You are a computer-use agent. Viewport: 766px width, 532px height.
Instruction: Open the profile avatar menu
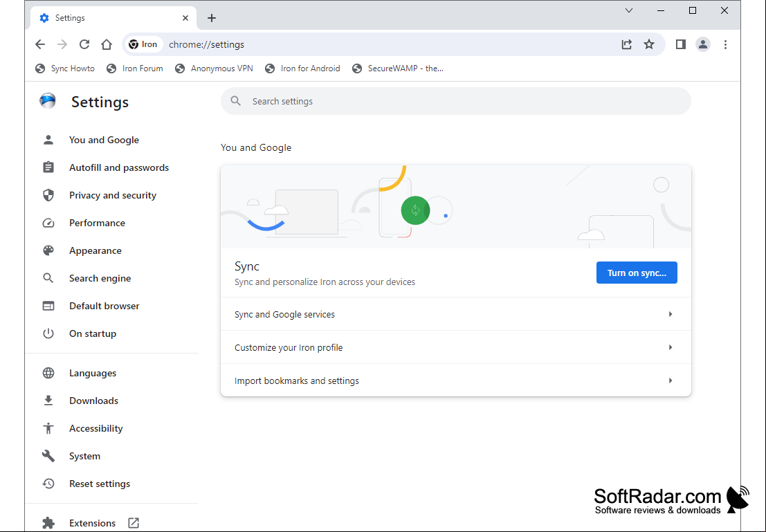(x=703, y=44)
